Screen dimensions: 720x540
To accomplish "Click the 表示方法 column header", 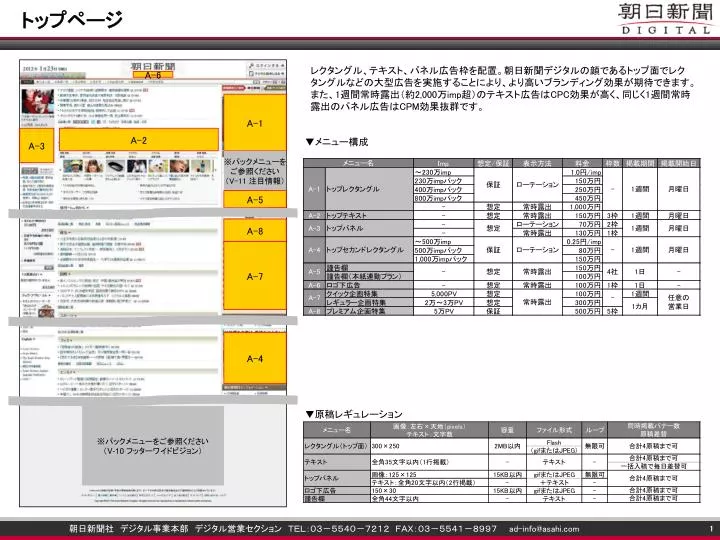I will pyautogui.click(x=537, y=163).
